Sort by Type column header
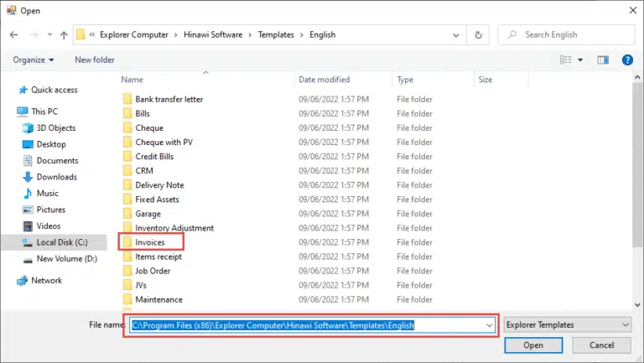This screenshot has height=363, width=644. click(405, 80)
